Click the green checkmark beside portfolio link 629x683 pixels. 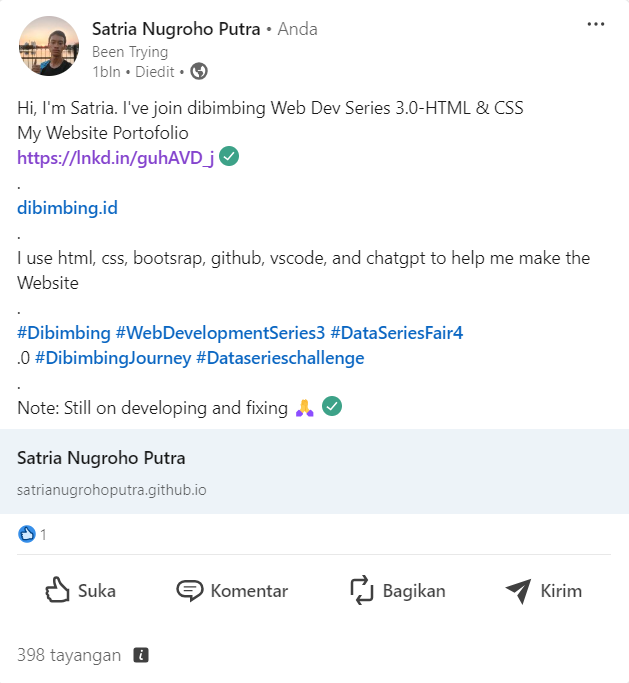click(x=229, y=156)
